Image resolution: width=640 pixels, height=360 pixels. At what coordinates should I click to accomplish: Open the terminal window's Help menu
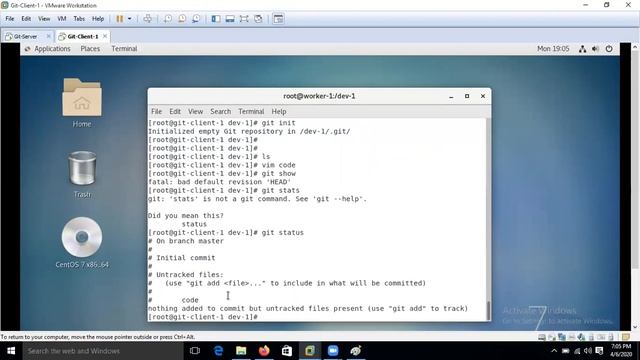point(279,111)
